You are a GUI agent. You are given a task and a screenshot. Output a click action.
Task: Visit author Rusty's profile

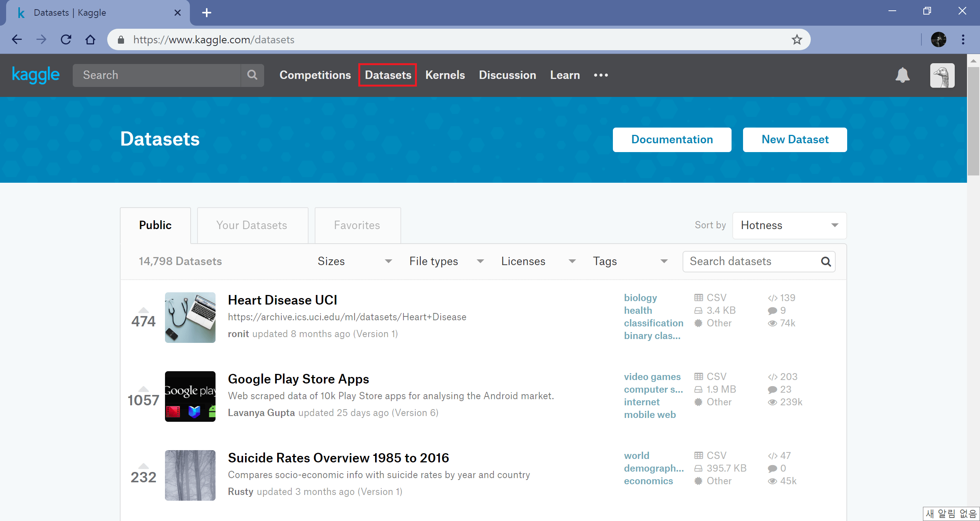point(240,492)
